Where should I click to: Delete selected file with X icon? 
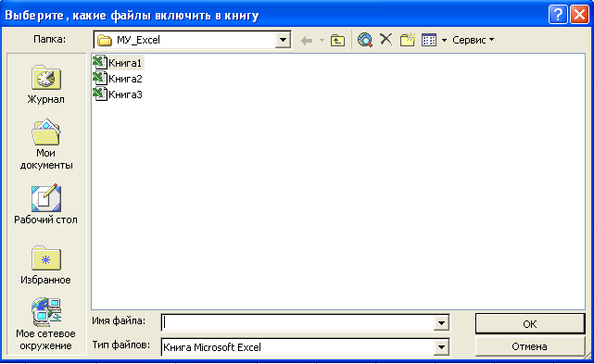(385, 39)
